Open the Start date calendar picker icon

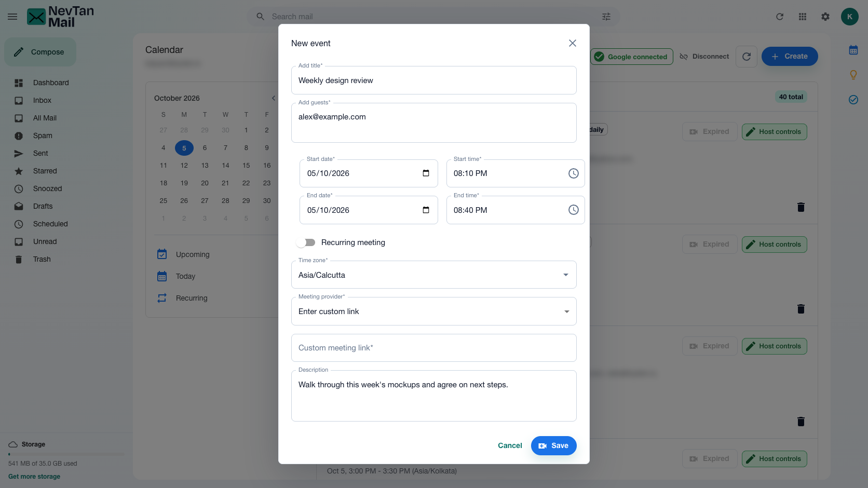(x=426, y=173)
